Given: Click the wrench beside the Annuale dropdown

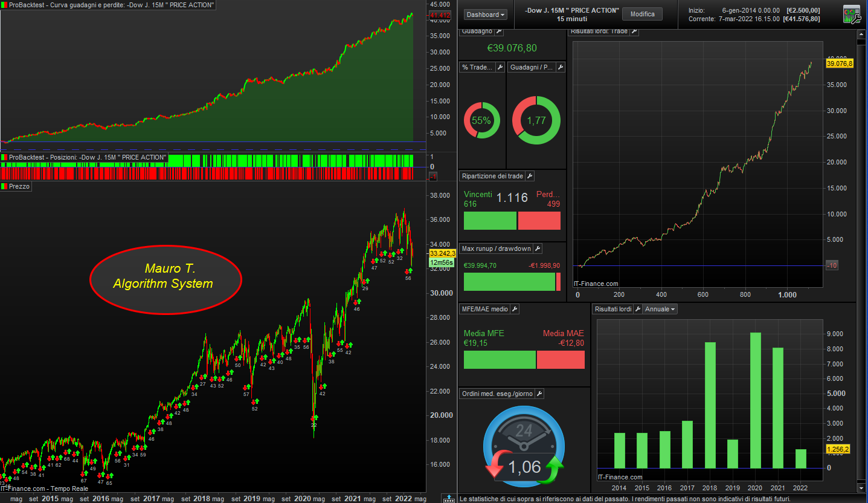Looking at the screenshot, I should click(637, 309).
